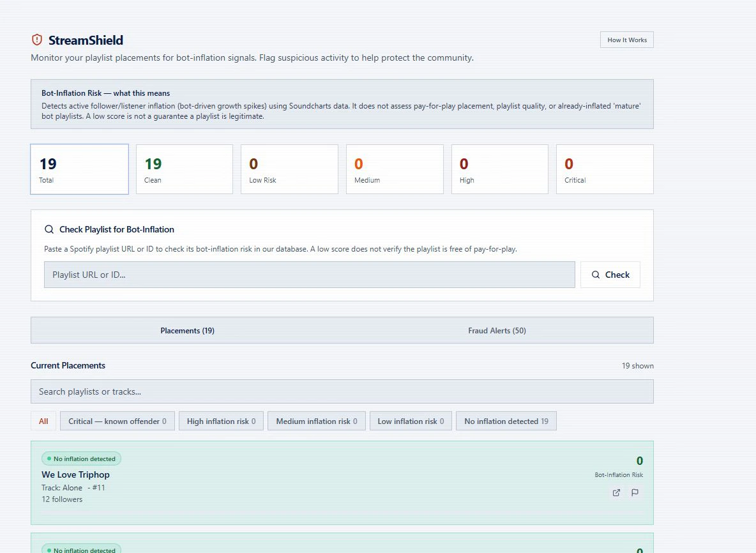This screenshot has height=553, width=756.
Task: Select the High stat card
Action: (x=500, y=169)
